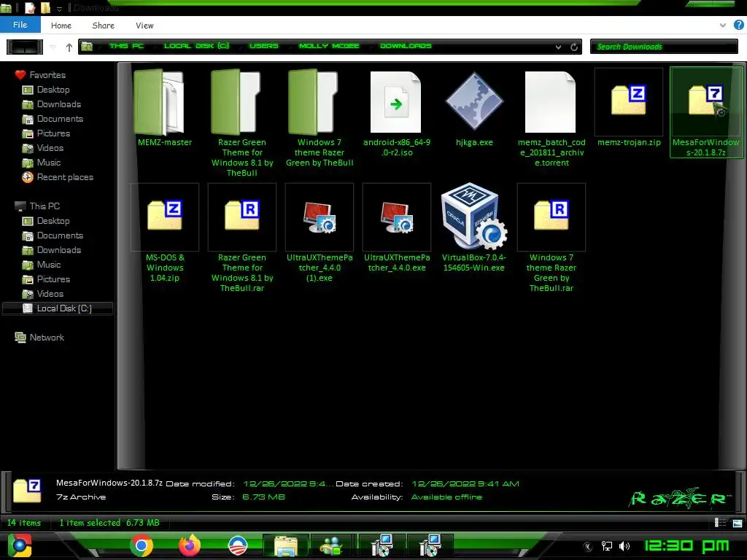
Task: Launch Google Chrome from taskbar
Action: point(141,545)
